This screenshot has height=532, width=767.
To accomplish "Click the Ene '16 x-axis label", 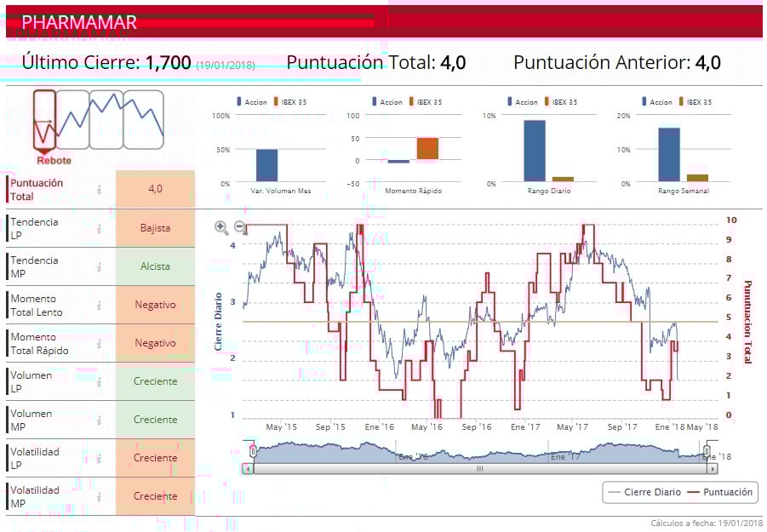I will (x=379, y=426).
